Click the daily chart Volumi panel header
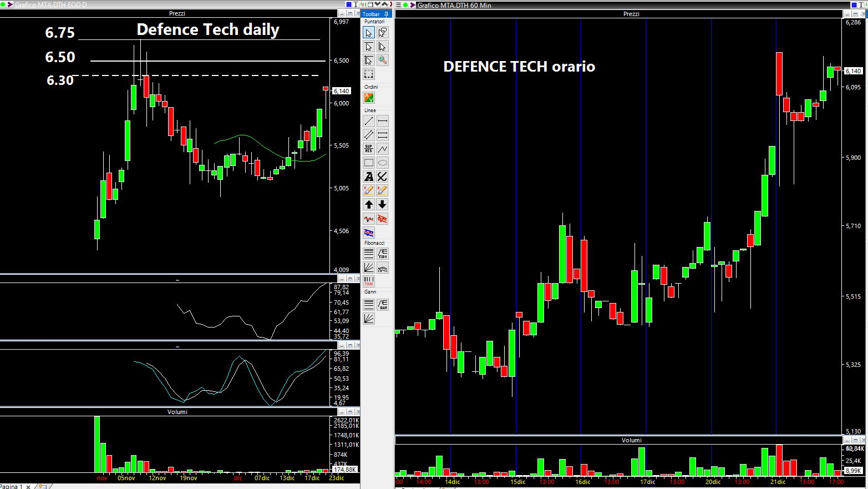 pos(177,412)
